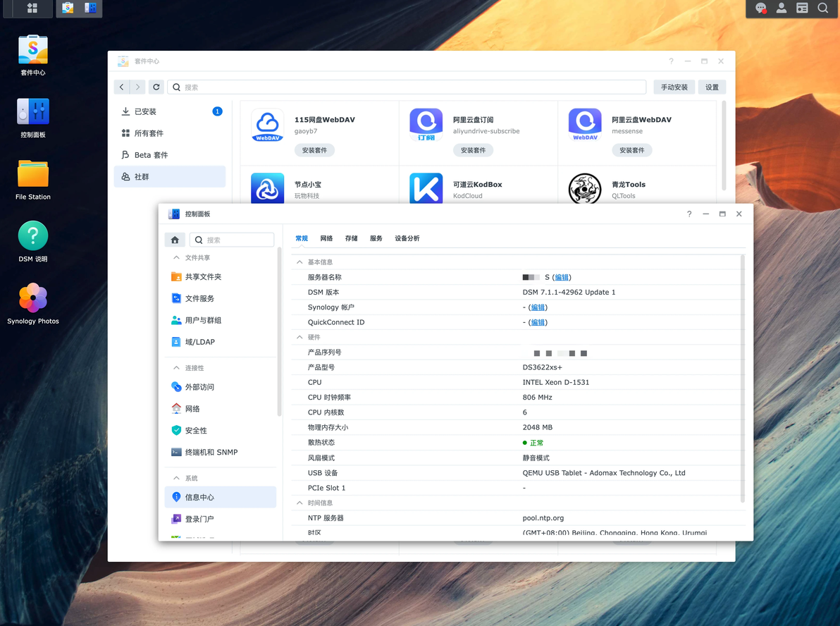Click 设置 button in Package Center
This screenshot has height=626, width=840.
[x=712, y=87]
